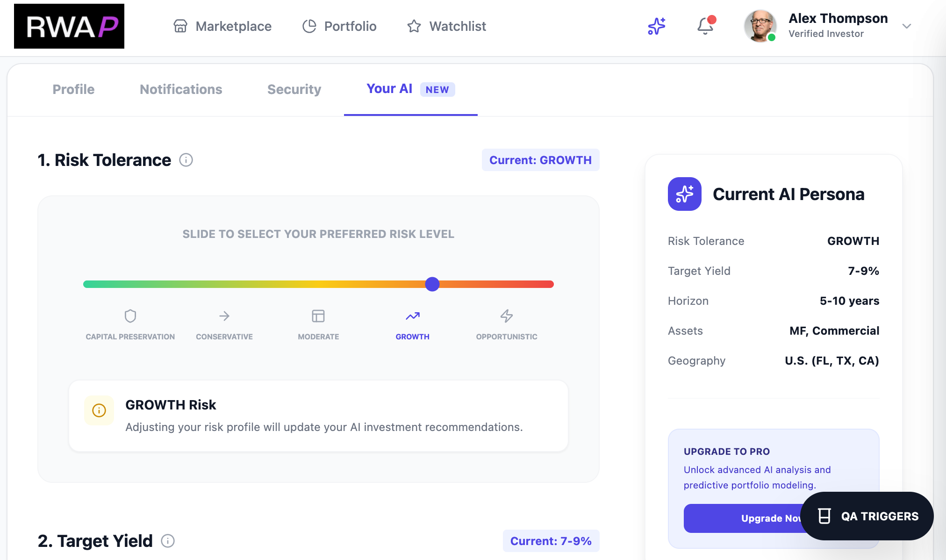Select the Conservative arrow icon

pyautogui.click(x=224, y=316)
